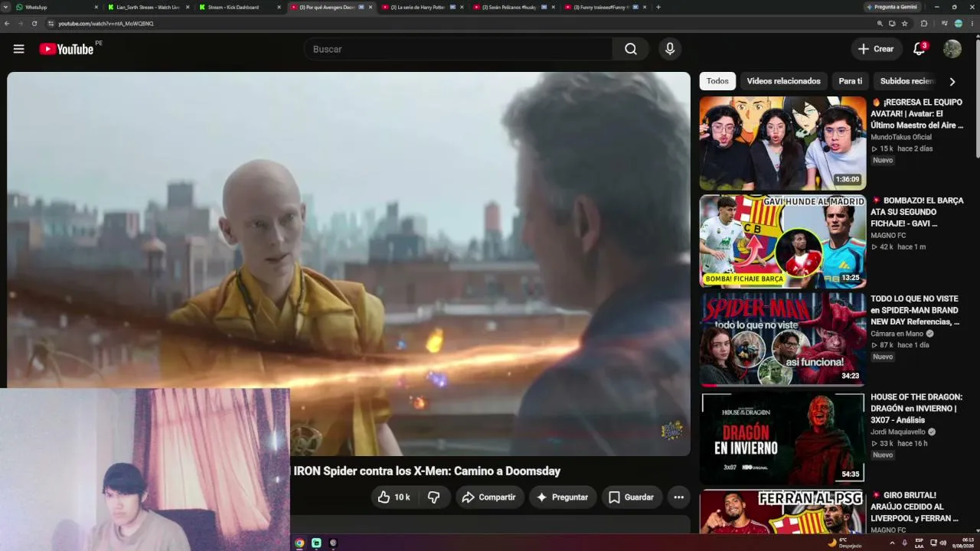Reload the page in the browser
Viewport: 980px width, 551px height.
tap(34, 24)
